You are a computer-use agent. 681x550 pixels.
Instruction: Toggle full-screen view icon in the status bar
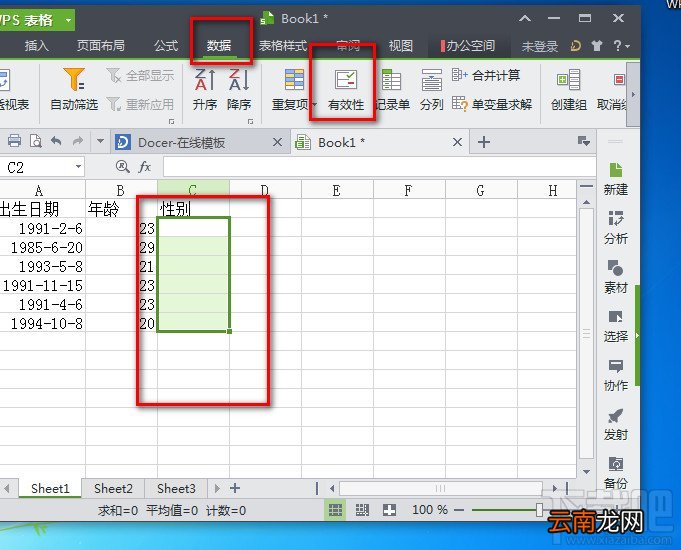click(x=389, y=510)
